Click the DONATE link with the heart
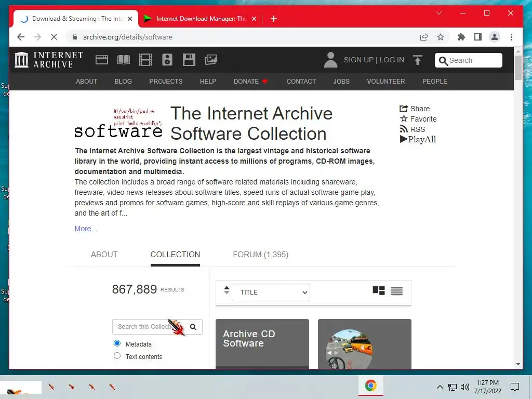 250,82
